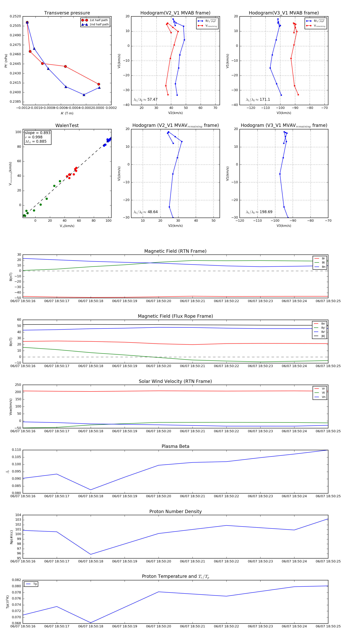Select the "Tp" legend entry

pos(31,584)
